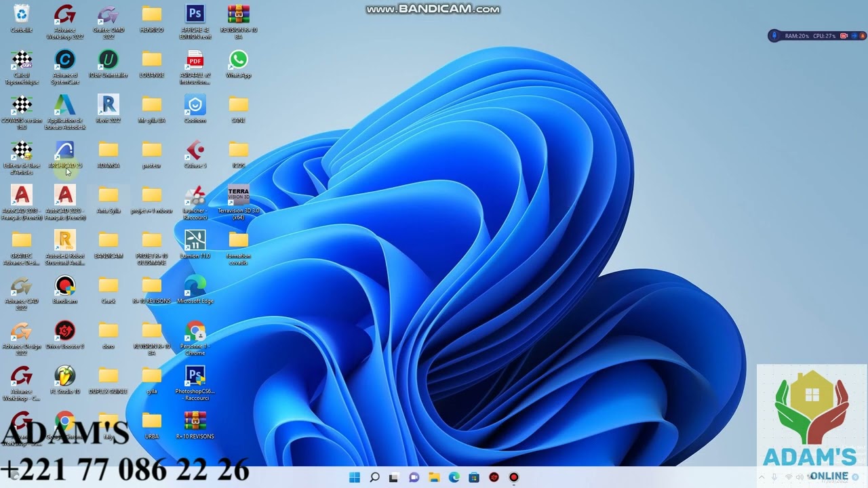The image size is (868, 488).
Task: Launch Calcul Topométrique shortcut
Action: coord(22,67)
